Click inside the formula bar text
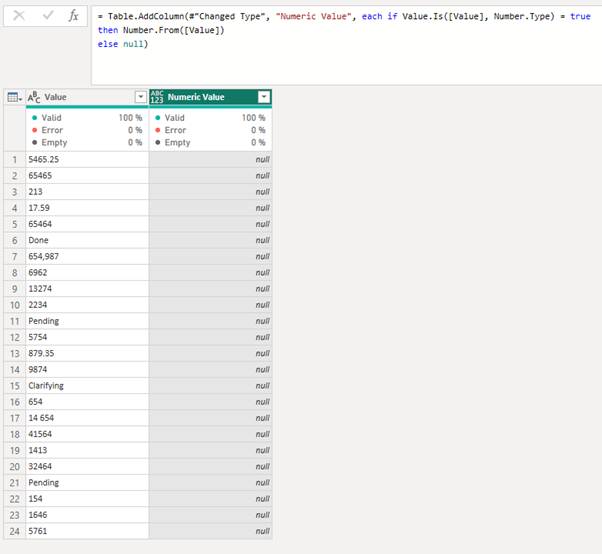This screenshot has height=554, width=602. pos(340,30)
